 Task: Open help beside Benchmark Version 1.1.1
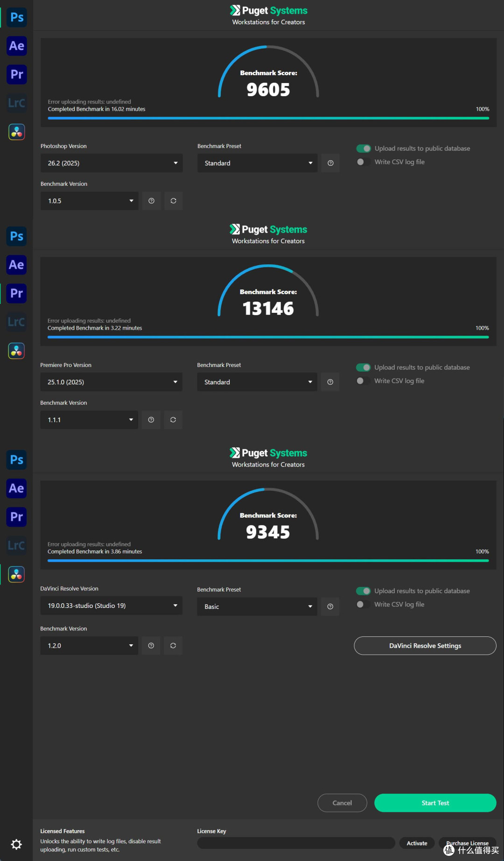(151, 420)
